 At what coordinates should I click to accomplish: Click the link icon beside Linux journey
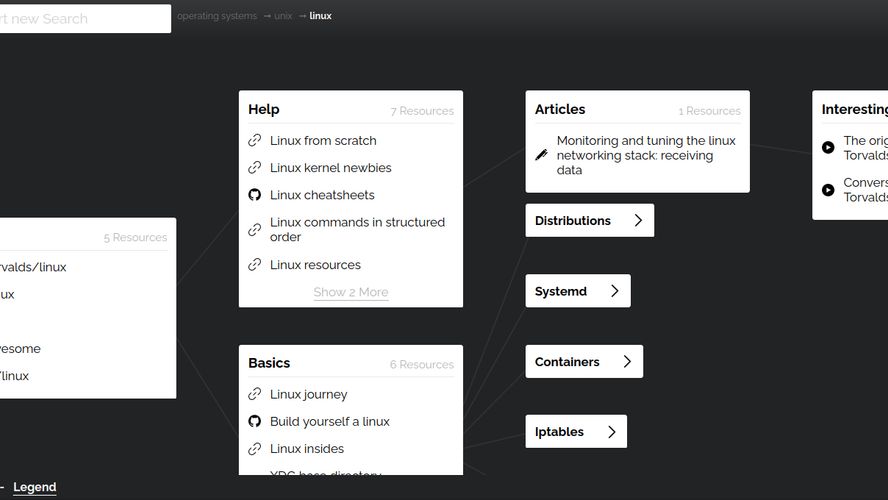(x=255, y=394)
